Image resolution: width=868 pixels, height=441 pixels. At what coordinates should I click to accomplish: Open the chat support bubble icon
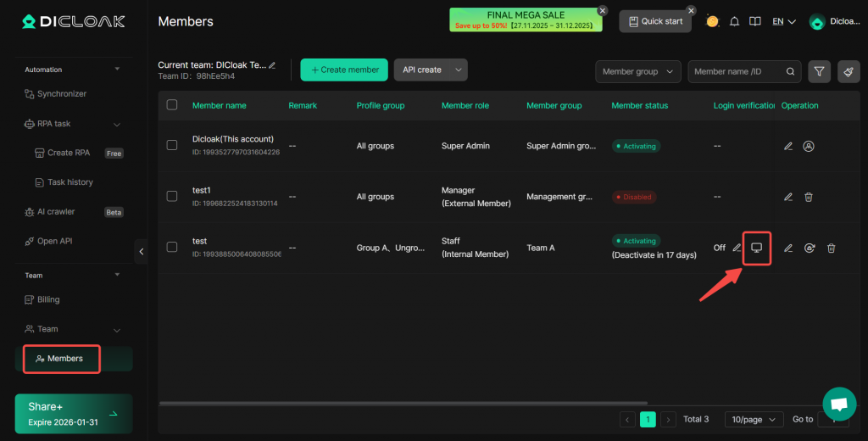[x=839, y=404]
